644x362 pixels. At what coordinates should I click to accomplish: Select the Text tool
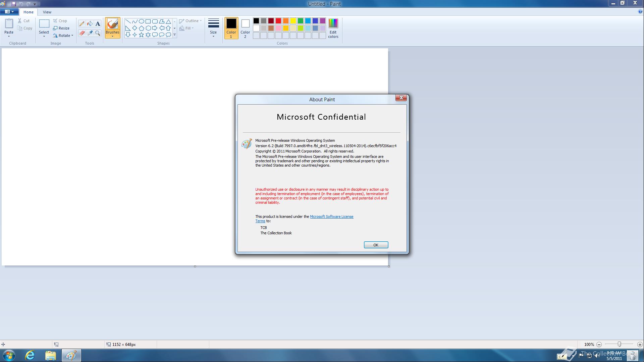click(98, 24)
